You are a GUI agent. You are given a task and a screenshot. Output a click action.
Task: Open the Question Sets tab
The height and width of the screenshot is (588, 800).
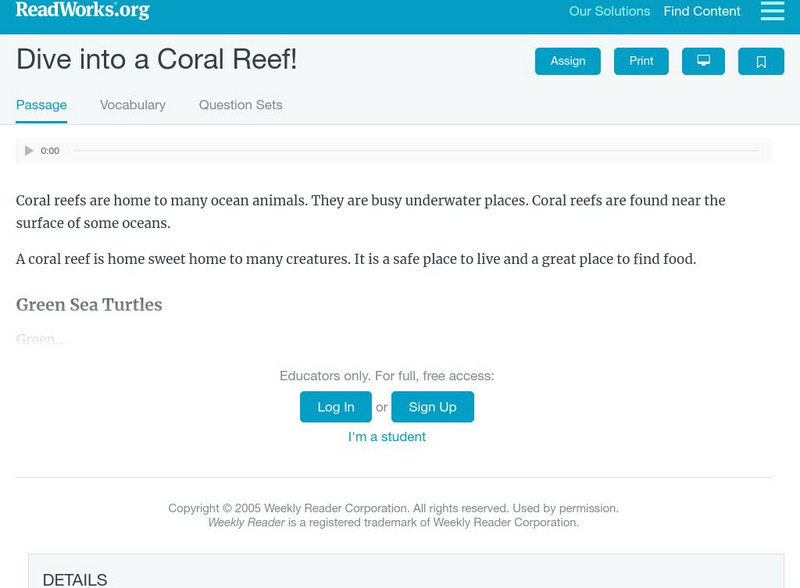tap(240, 105)
